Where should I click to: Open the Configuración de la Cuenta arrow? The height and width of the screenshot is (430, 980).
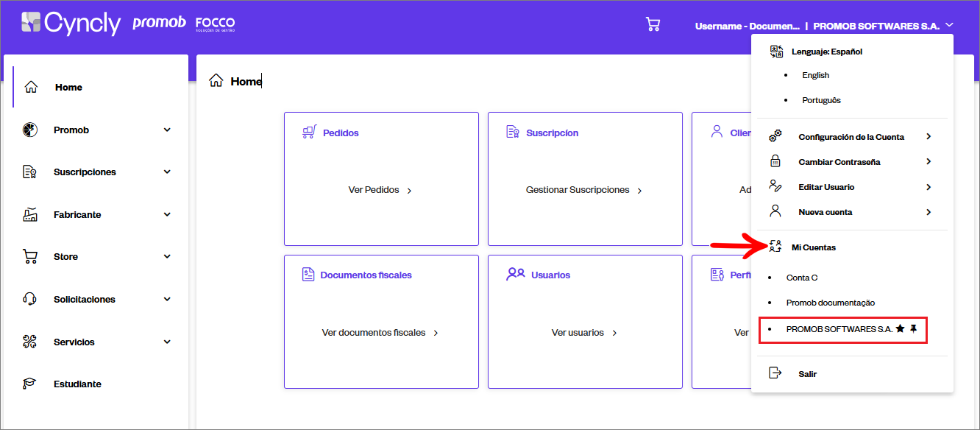click(x=928, y=136)
